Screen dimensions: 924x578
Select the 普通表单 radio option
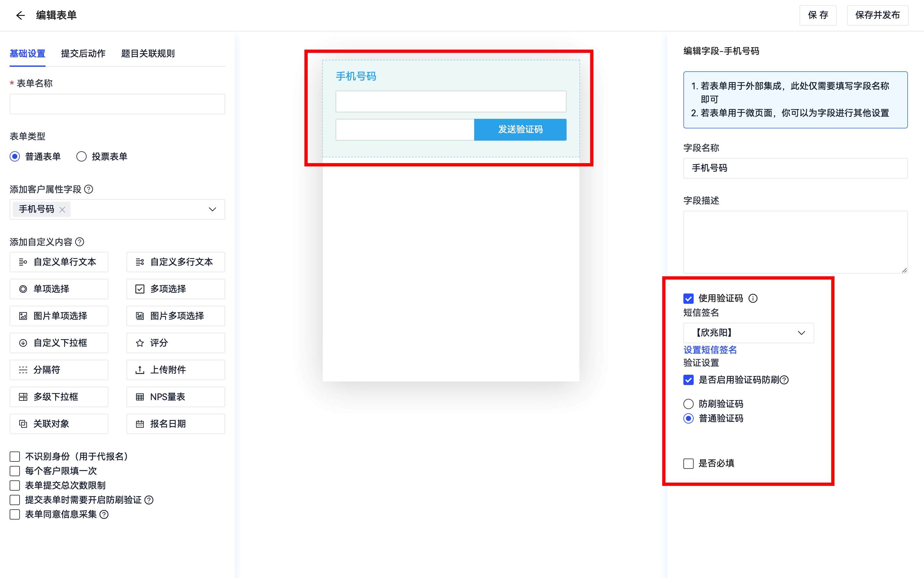pos(15,156)
